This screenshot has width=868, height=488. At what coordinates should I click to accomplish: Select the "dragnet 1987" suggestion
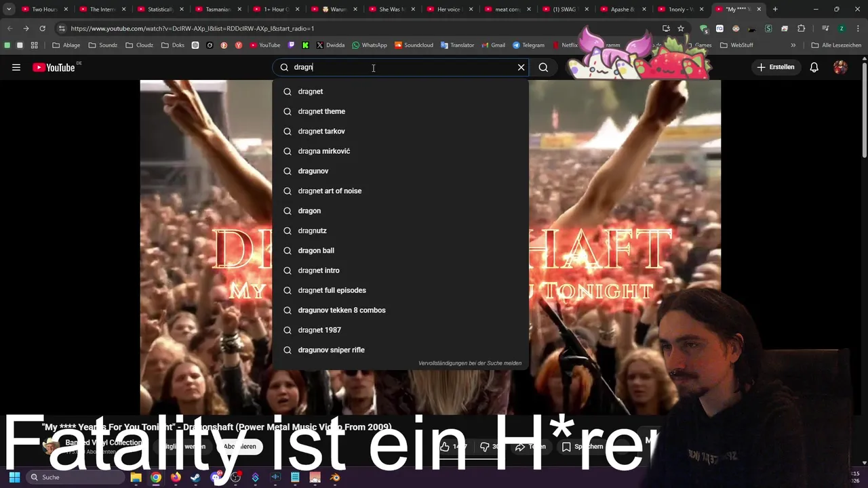(400, 330)
